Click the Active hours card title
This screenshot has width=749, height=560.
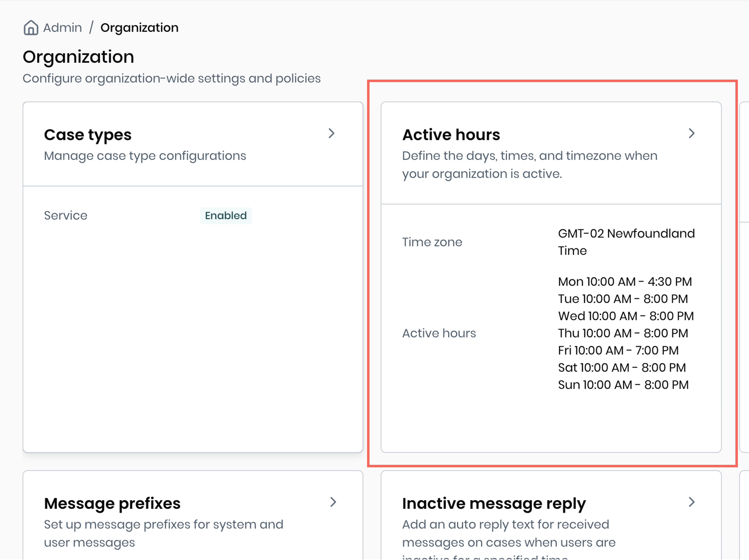pyautogui.click(x=451, y=135)
